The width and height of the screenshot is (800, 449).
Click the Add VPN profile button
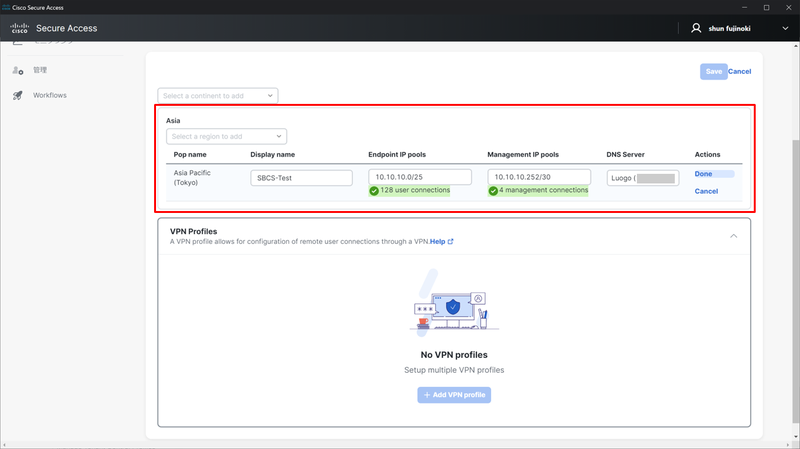(x=454, y=395)
